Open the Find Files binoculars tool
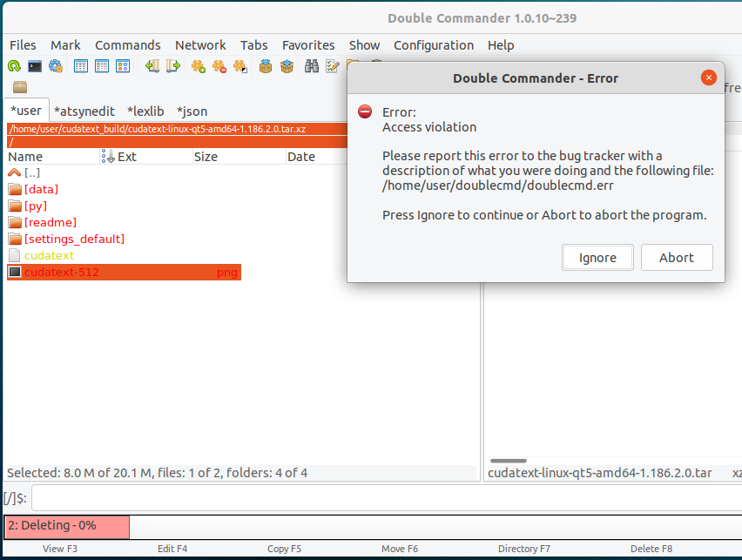The width and height of the screenshot is (742, 560). tap(312, 65)
